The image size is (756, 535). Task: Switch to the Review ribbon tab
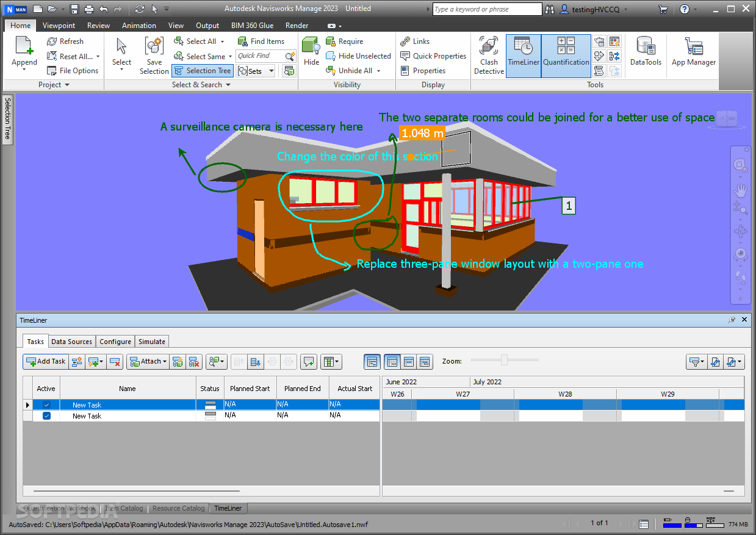tap(98, 26)
